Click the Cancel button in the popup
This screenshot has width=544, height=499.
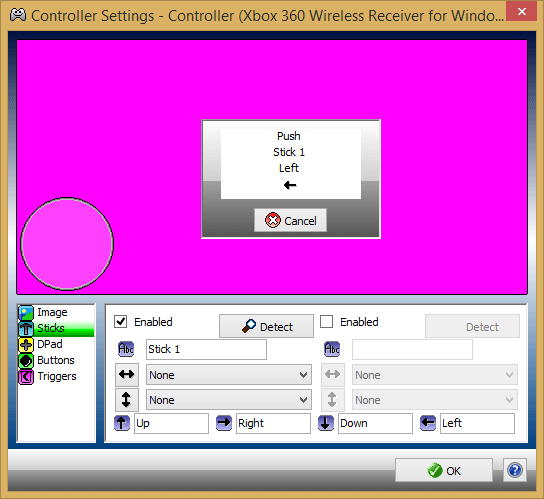coord(290,220)
